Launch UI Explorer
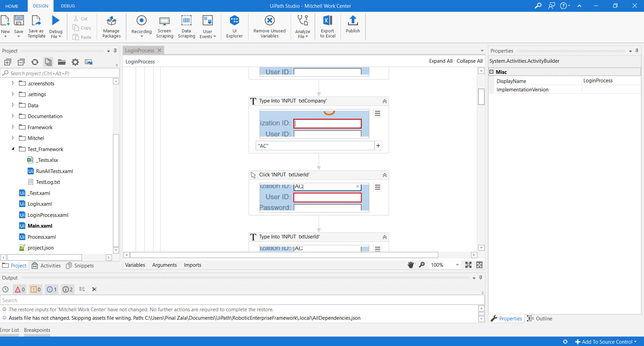 234,26
